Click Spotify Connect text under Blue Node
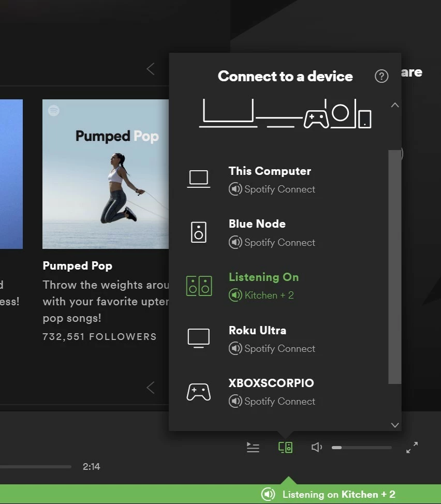Screen dimensions: 441x504 280,242
